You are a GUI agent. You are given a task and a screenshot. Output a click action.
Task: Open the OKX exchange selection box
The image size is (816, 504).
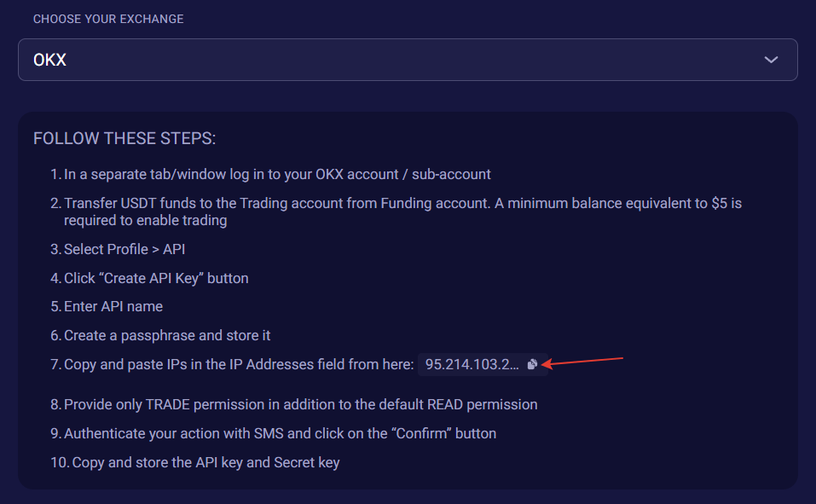[408, 60]
